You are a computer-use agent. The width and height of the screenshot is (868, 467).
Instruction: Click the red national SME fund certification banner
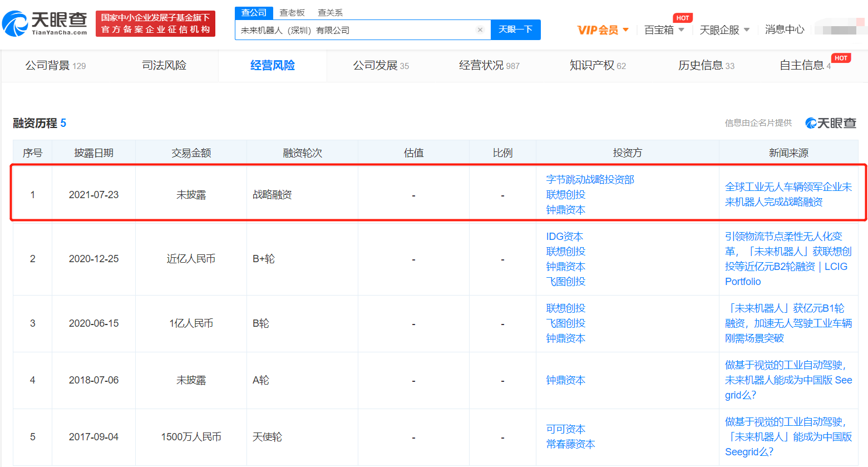155,24
